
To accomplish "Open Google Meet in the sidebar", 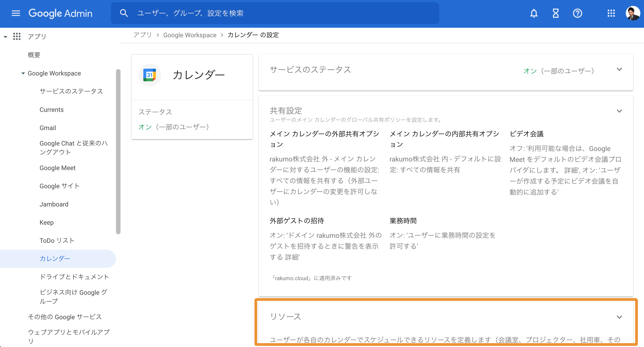I will [x=58, y=168].
